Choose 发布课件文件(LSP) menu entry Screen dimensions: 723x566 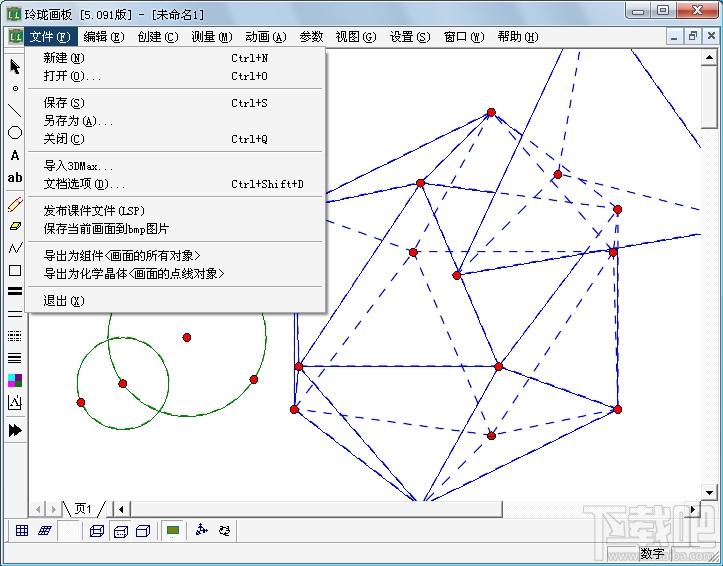point(175,211)
